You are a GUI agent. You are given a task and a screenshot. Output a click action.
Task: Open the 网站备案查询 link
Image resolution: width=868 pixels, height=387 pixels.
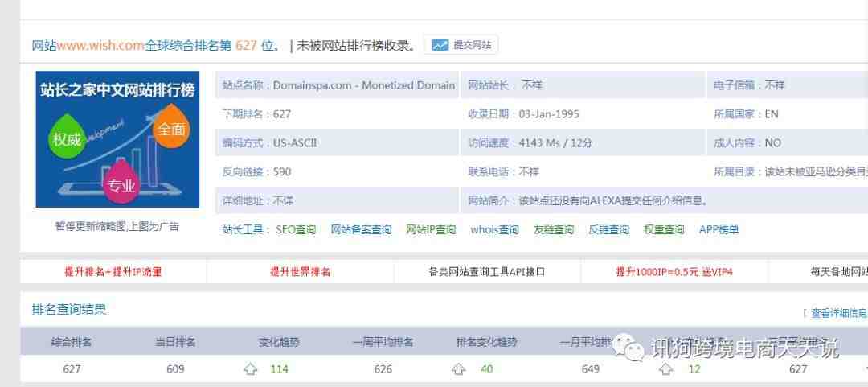361,229
